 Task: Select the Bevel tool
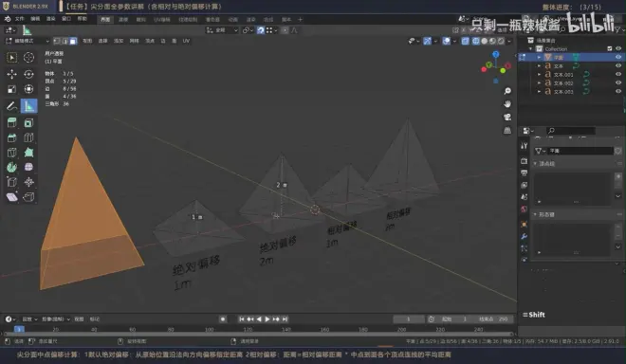[x=11, y=137]
